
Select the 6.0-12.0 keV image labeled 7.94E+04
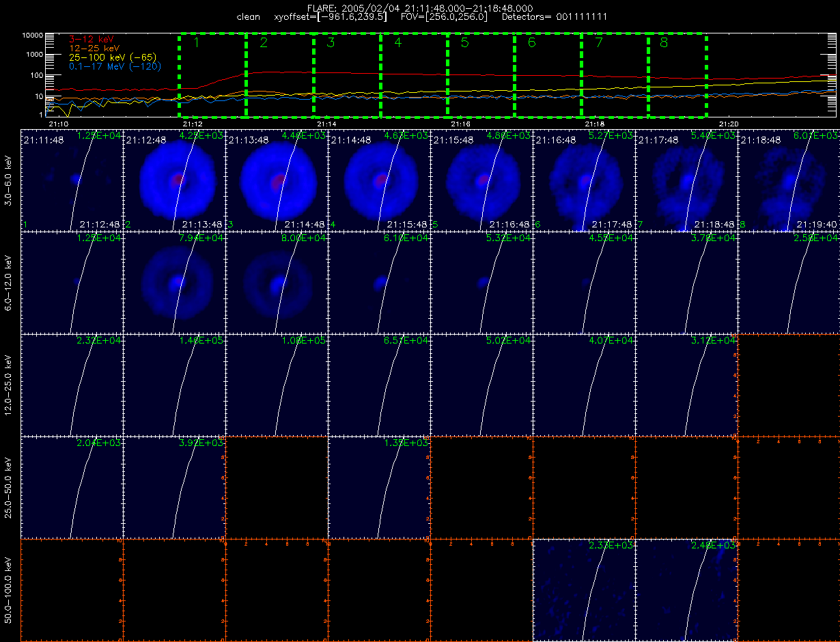[x=174, y=282]
